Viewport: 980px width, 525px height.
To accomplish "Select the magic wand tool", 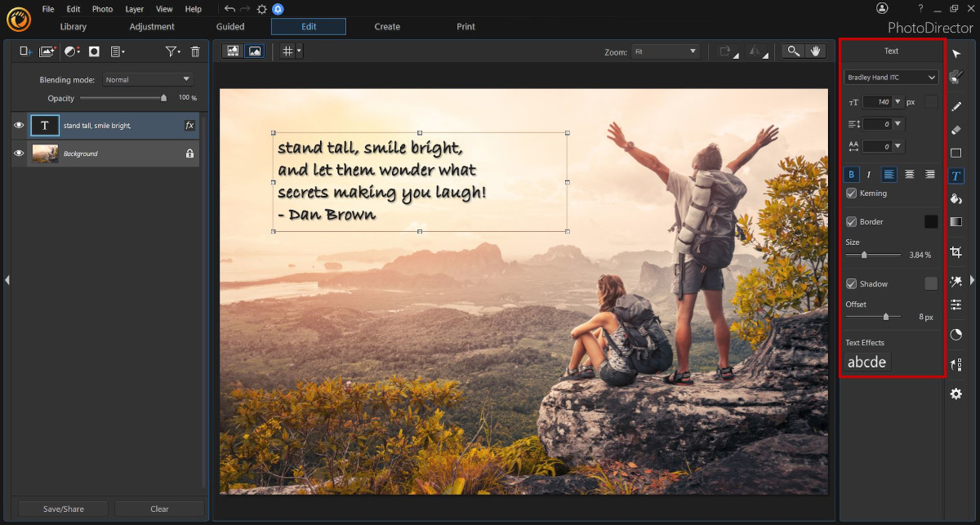I will [956, 282].
